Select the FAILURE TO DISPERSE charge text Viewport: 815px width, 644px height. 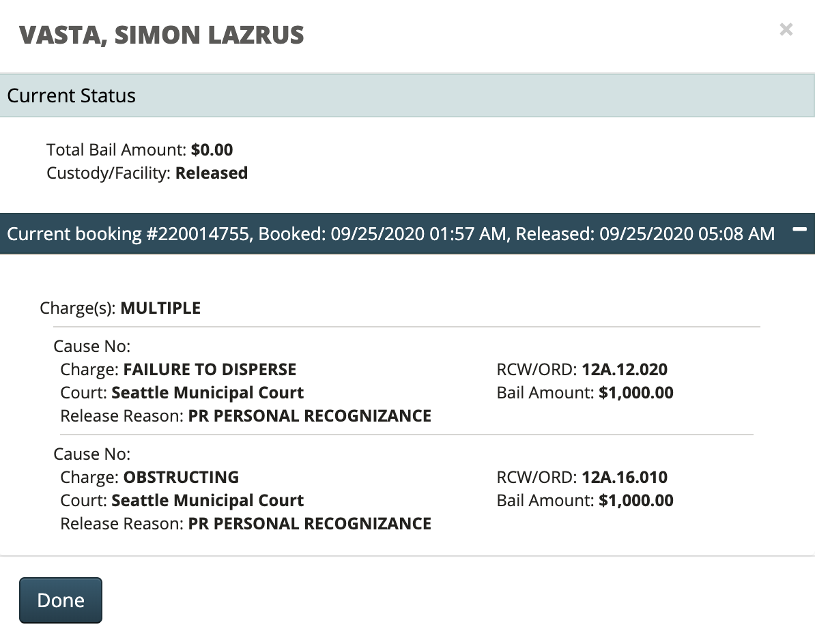click(210, 370)
